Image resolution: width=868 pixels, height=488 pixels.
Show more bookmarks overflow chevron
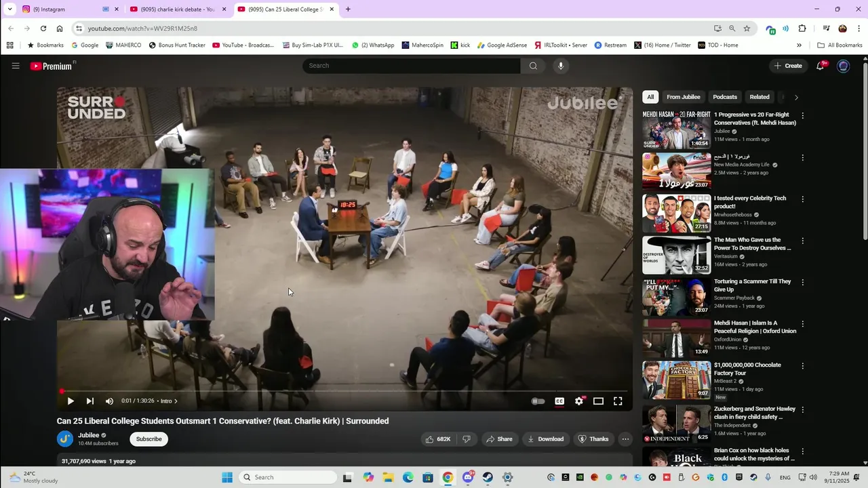[x=799, y=45]
